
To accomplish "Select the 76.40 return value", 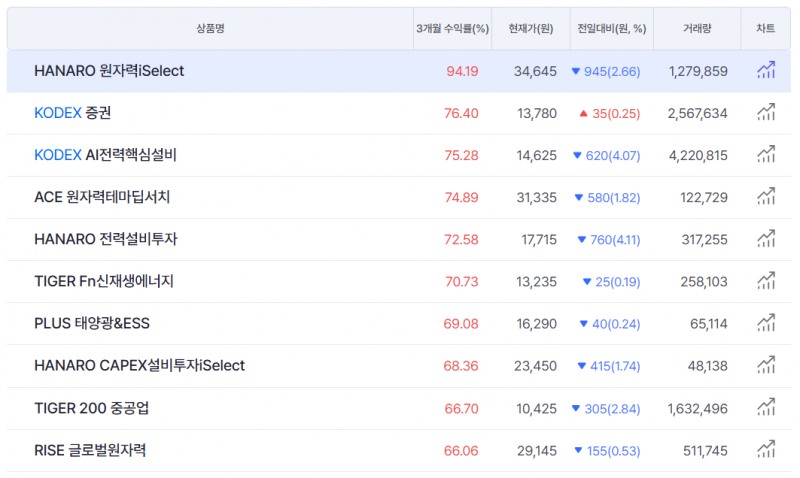I will (x=461, y=113).
